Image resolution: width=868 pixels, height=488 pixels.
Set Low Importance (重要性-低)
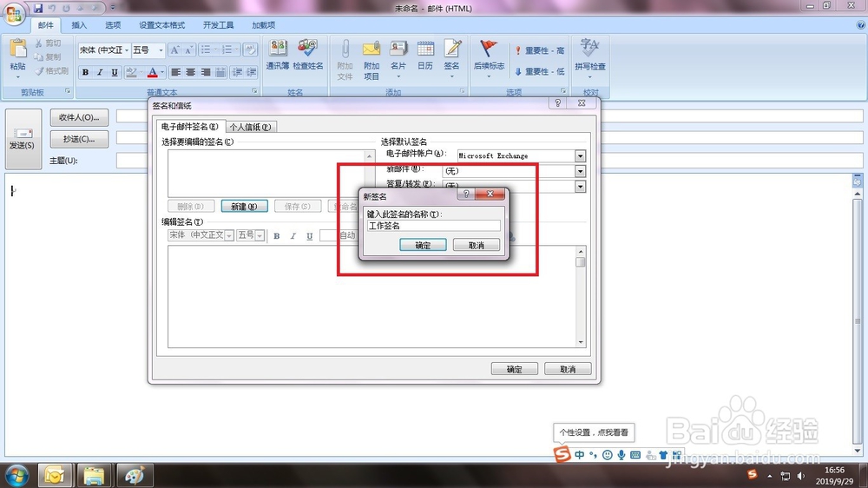[540, 71]
